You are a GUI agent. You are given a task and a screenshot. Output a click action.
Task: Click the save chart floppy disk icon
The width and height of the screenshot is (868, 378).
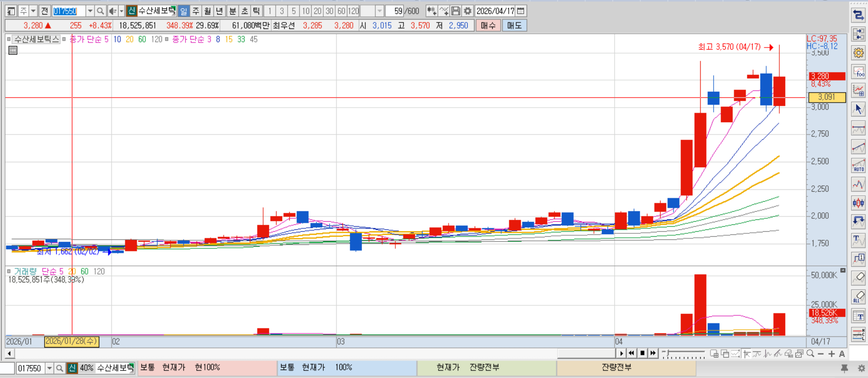tap(456, 11)
